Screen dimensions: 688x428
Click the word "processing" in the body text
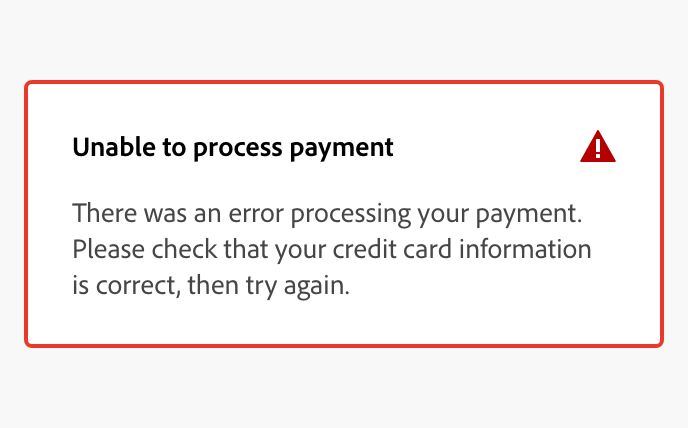pyautogui.click(x=349, y=213)
